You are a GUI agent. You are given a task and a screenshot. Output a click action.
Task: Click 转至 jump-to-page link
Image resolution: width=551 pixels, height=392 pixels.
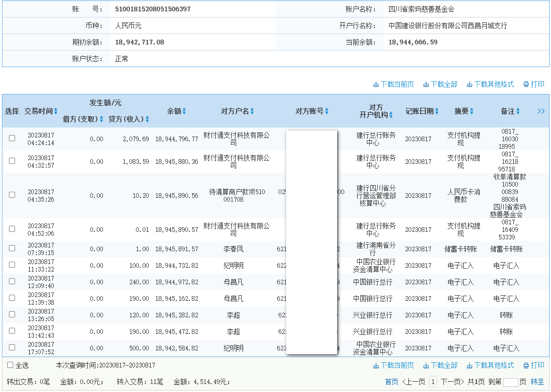(x=537, y=382)
